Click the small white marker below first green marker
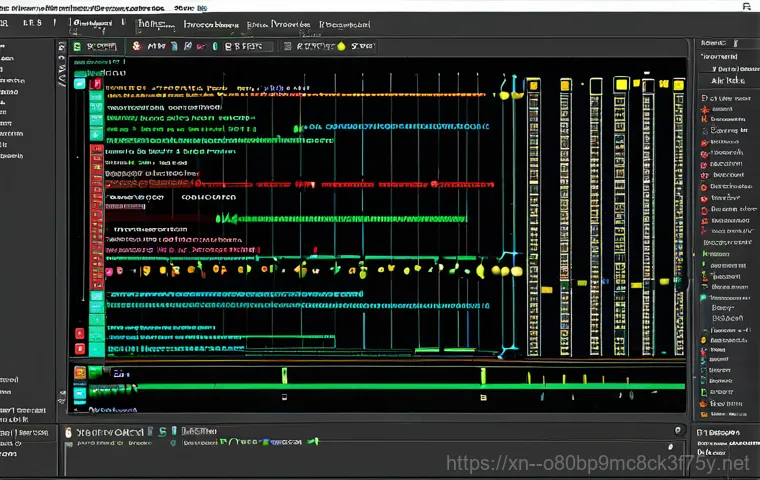760x480 pixels. point(285,397)
